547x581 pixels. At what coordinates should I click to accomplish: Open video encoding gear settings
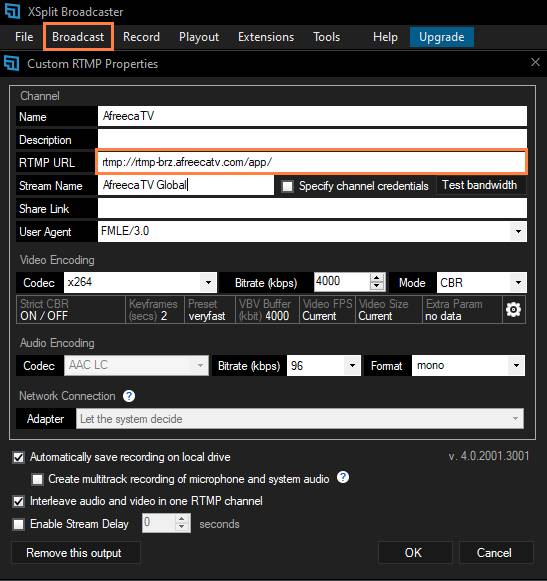tap(513, 310)
